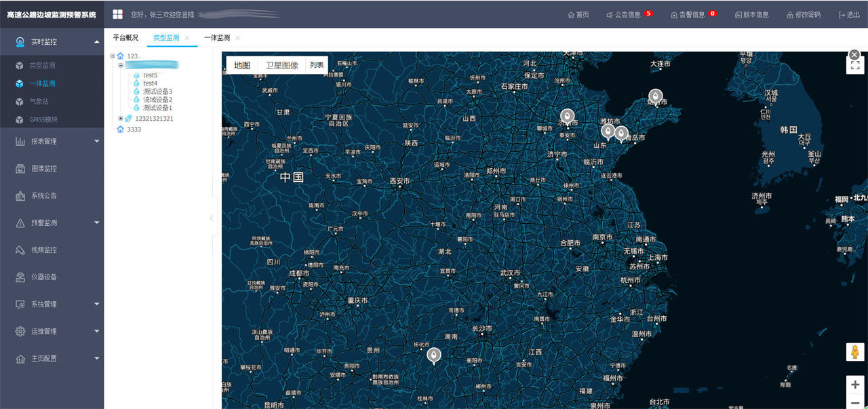The image size is (868, 409).
Task: Select 测试设备3 in device tree
Action: click(x=157, y=92)
